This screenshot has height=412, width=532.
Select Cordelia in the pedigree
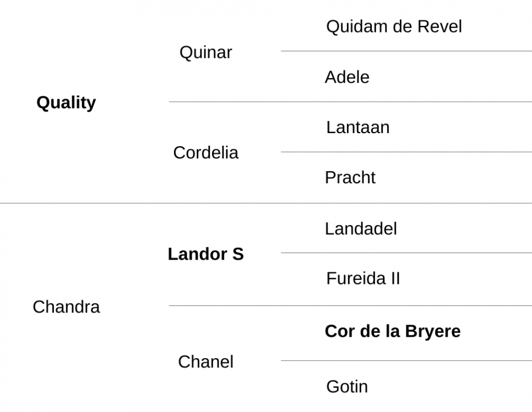click(205, 153)
